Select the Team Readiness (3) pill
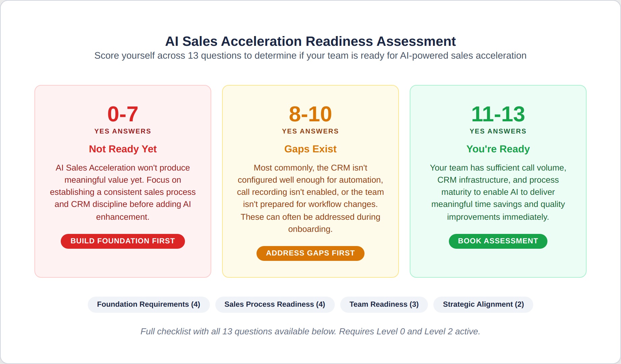621x364 pixels. point(384,304)
